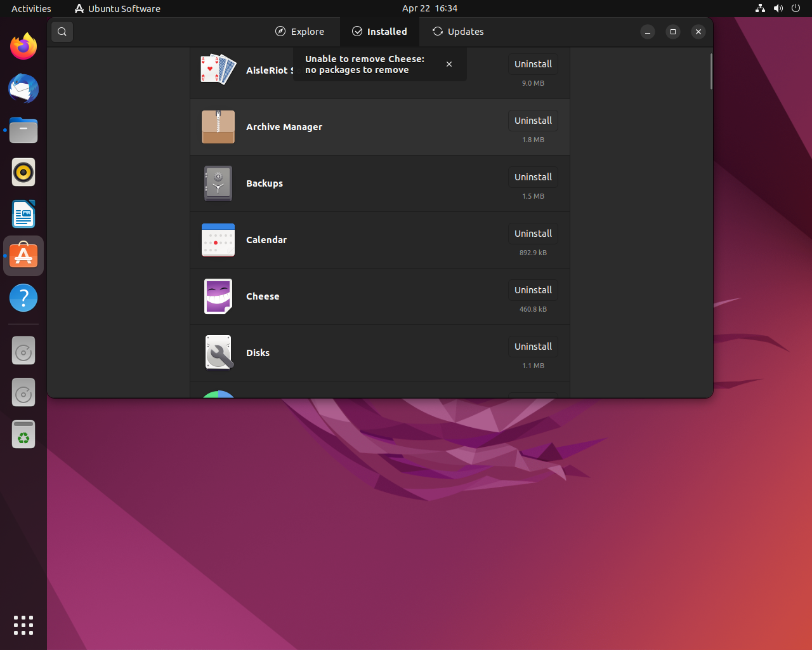Open Help from the dock
The width and height of the screenshot is (812, 650).
tap(23, 298)
